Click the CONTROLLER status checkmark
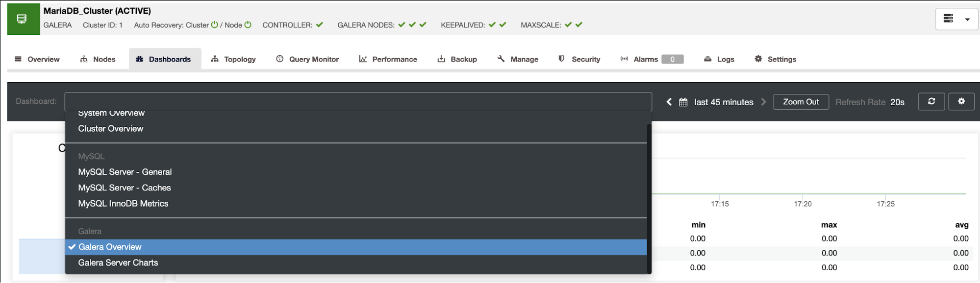The image size is (980, 283). (320, 24)
